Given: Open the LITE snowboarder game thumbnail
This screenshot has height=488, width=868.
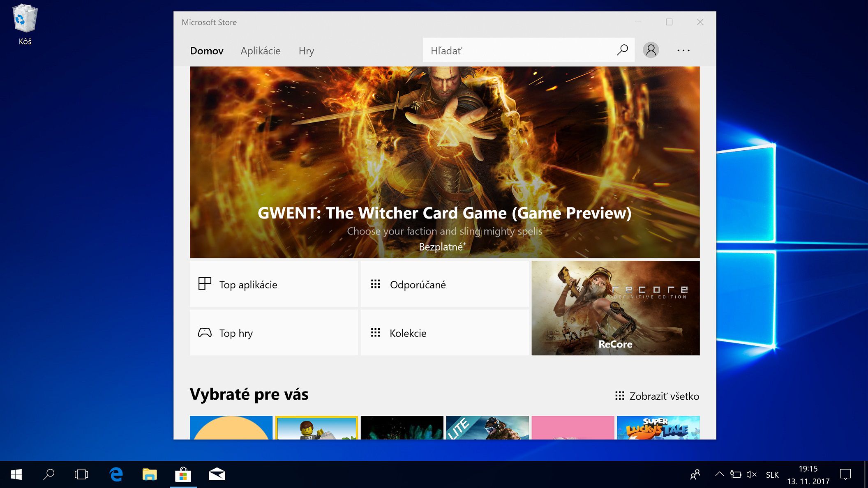Looking at the screenshot, I should [487, 428].
